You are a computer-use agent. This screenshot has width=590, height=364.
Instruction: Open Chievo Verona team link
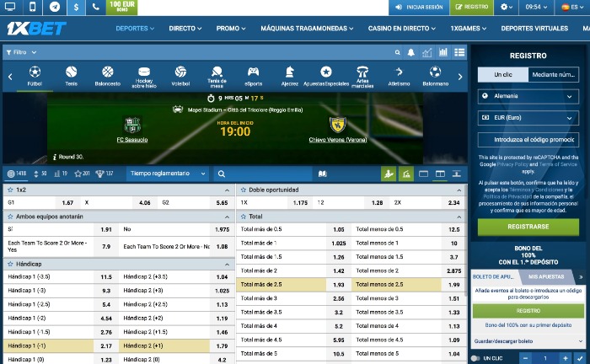338,140
